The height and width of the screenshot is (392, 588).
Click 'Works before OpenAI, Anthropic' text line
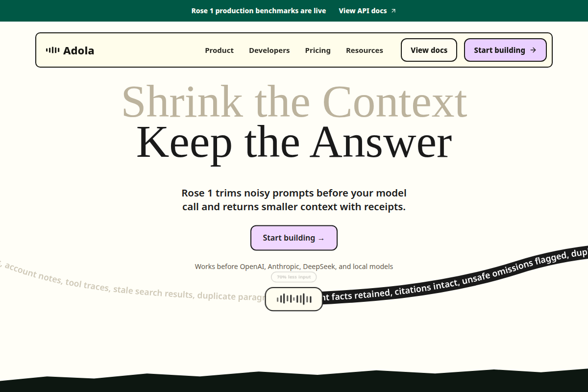294,267
